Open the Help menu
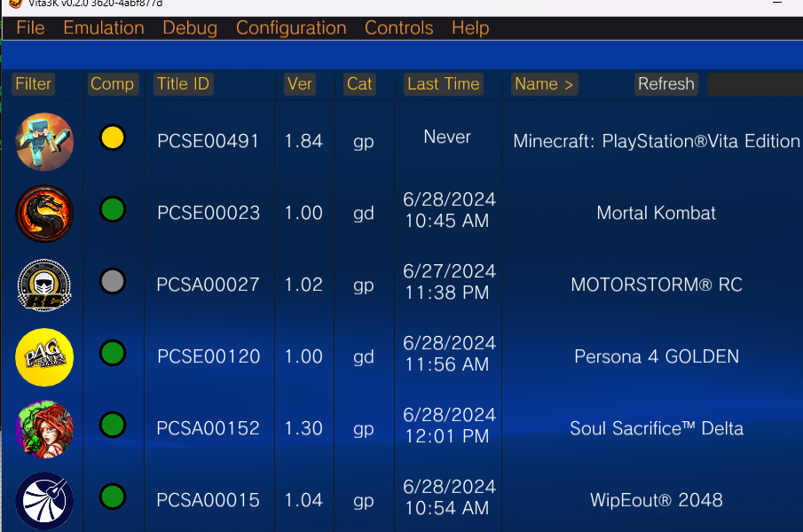Viewport: 803px width, 532px height. [470, 28]
